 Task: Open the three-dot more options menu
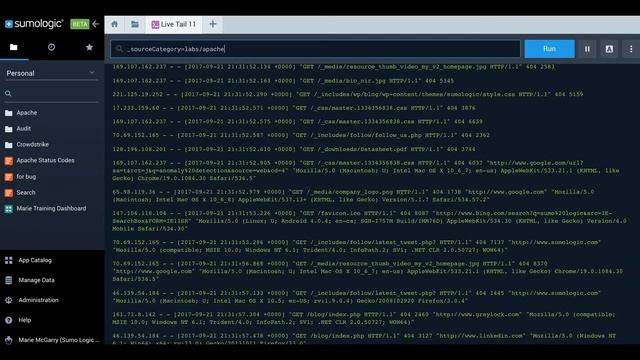click(x=631, y=49)
